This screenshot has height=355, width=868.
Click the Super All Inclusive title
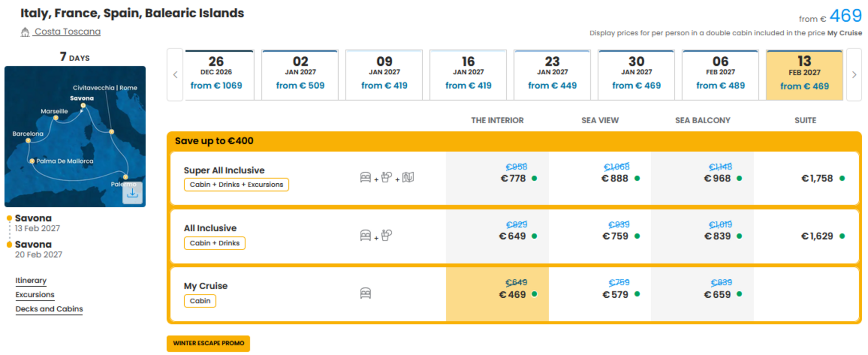pyautogui.click(x=224, y=170)
